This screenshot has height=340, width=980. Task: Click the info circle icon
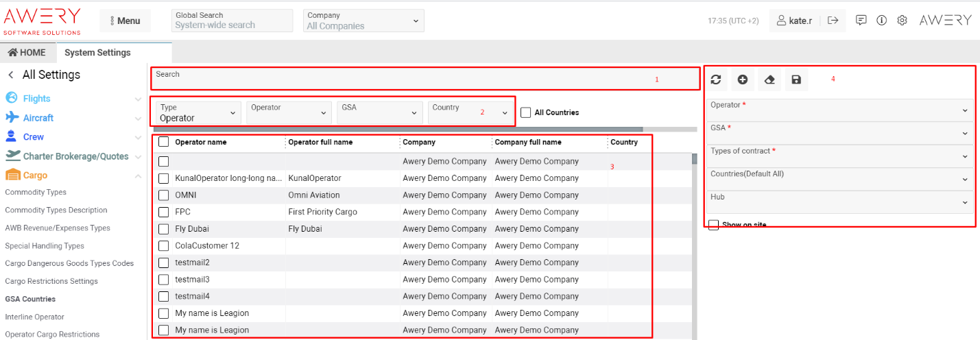click(x=882, y=21)
